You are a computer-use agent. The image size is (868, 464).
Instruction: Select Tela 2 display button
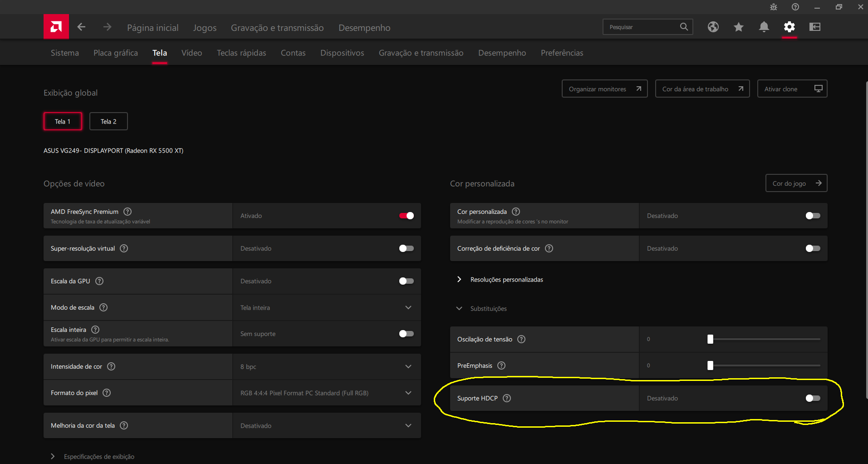coord(108,121)
